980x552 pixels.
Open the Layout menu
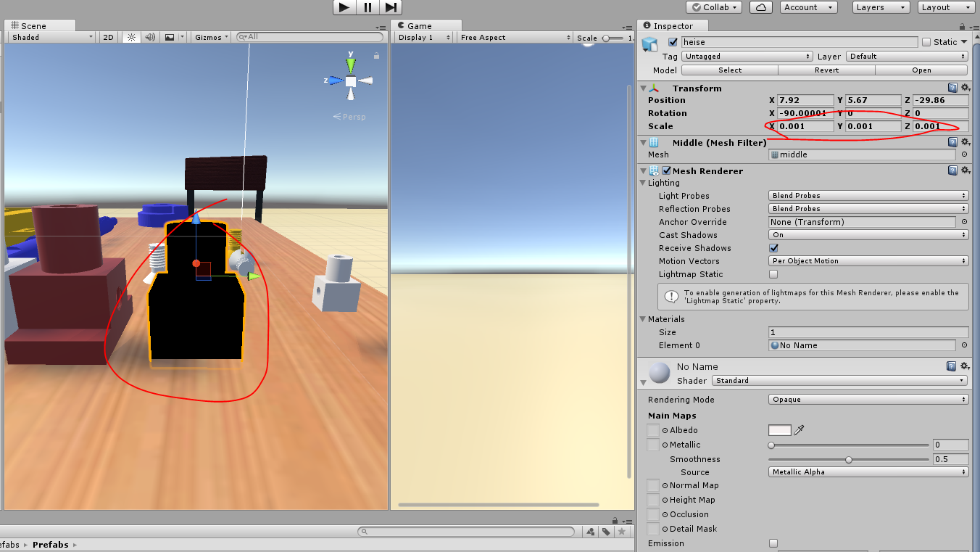946,7
